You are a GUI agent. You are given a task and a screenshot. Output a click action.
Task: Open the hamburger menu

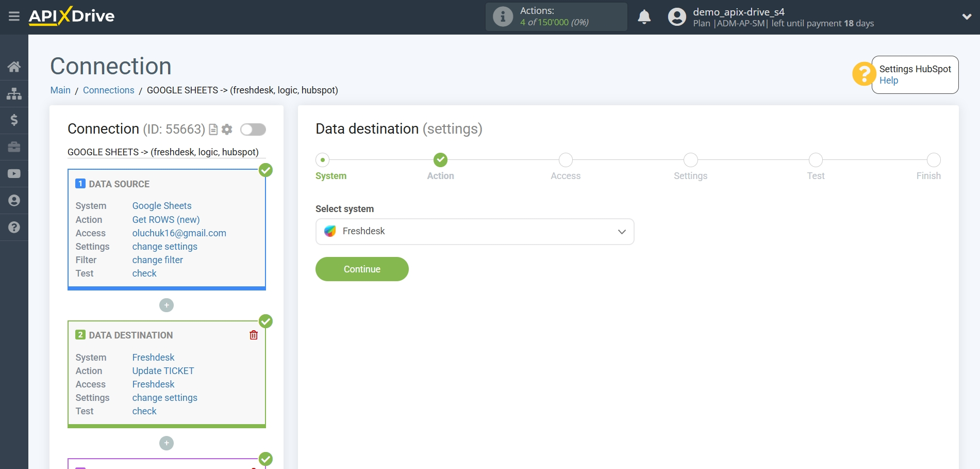[x=14, y=17]
